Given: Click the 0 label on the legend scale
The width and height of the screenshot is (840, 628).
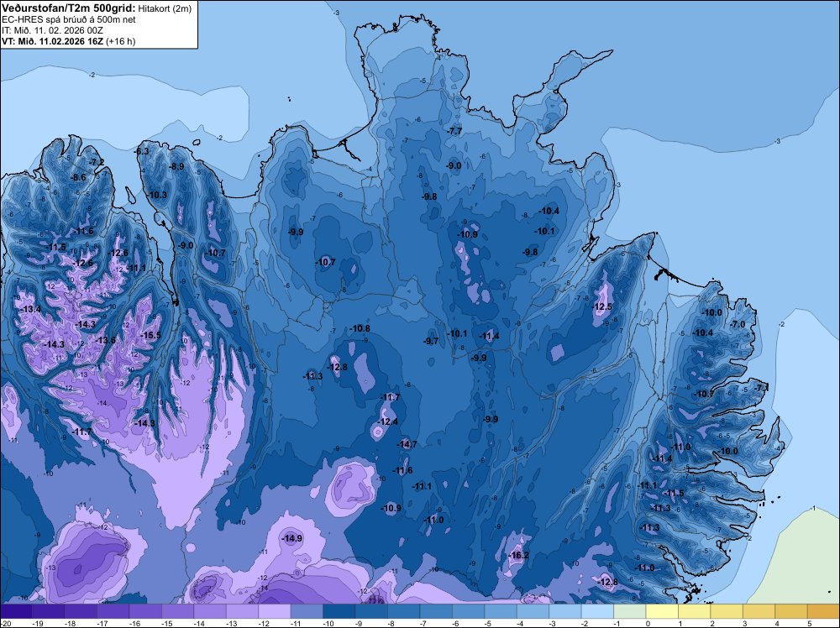Looking at the screenshot, I should click(648, 623).
